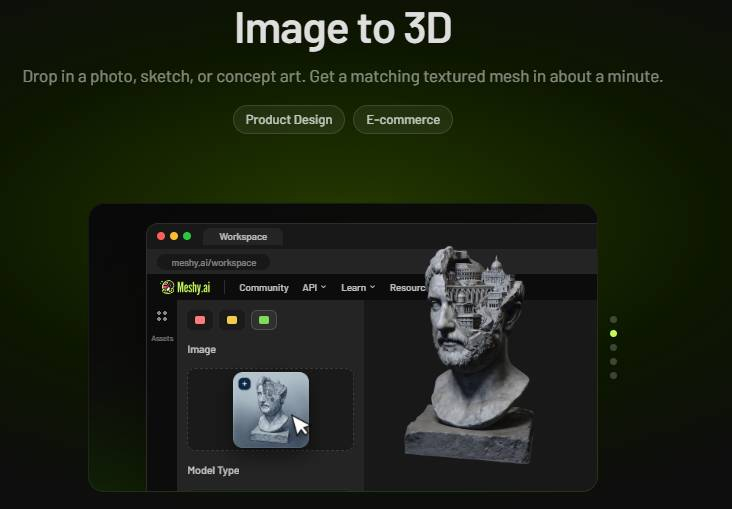Viewport: 732px width, 509px height.
Task: Open the Resources menu item
Action: point(408,288)
